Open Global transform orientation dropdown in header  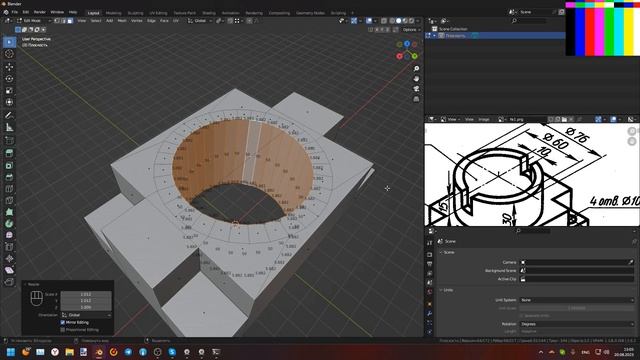(x=200, y=20)
